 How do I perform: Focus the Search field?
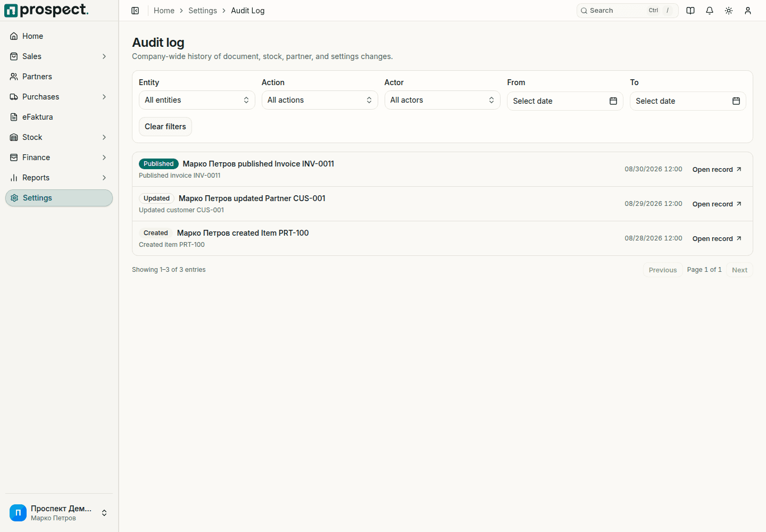coord(628,11)
